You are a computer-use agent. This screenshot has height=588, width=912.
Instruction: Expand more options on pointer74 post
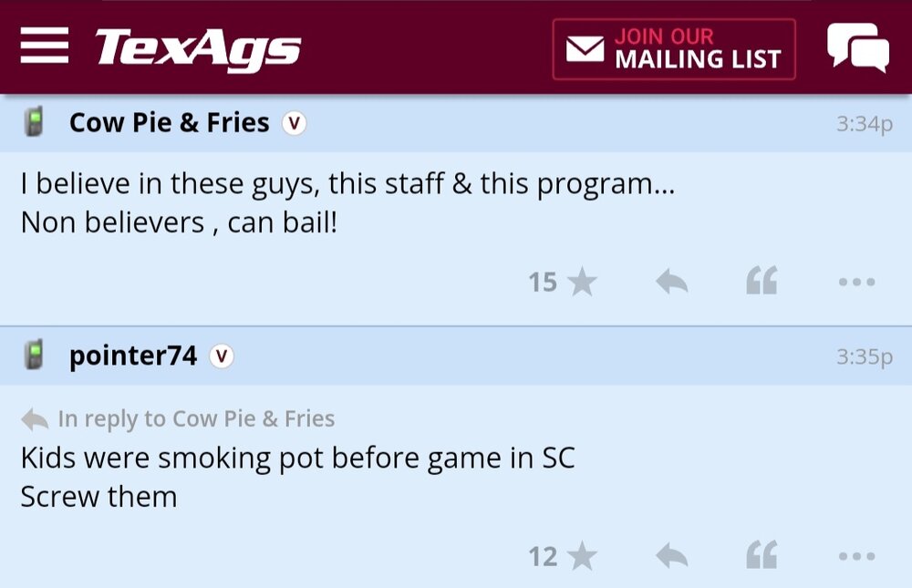click(x=856, y=556)
